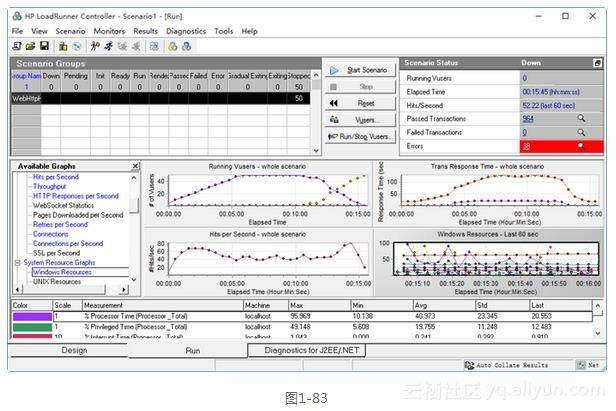The height and width of the screenshot is (411, 616).
Task: Click the black running figure toolbar icon
Action: pyautogui.click(x=95, y=46)
